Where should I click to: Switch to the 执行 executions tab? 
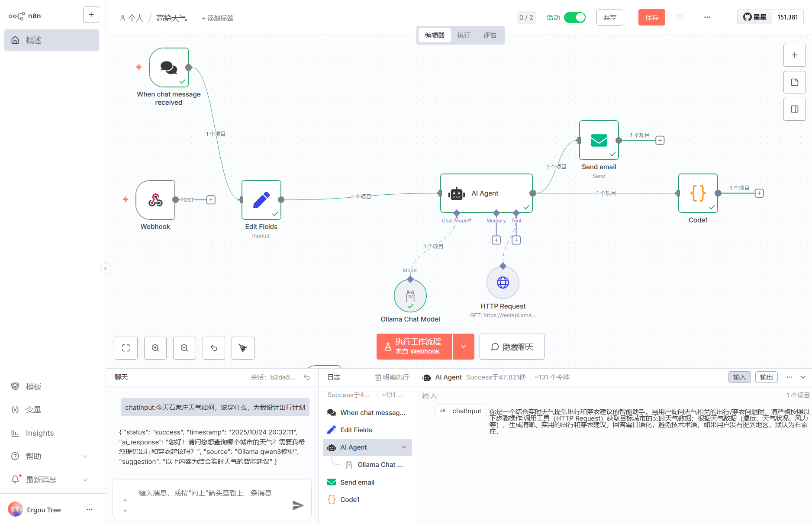pos(464,35)
